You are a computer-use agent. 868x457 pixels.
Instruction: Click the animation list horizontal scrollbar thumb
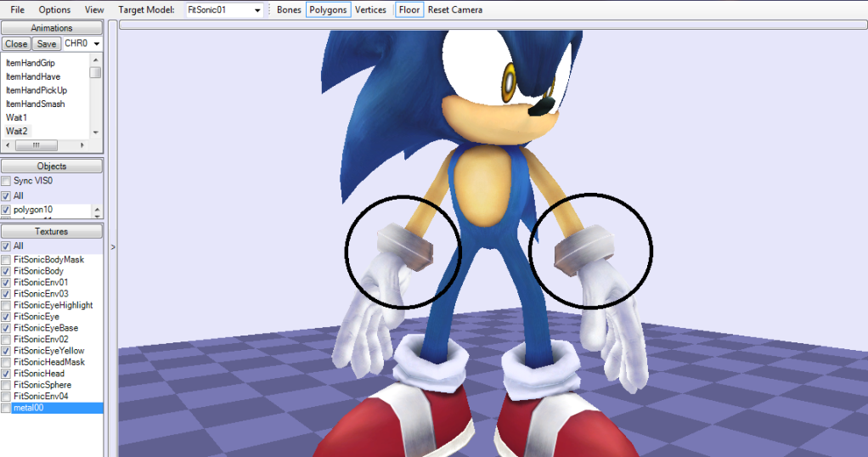pos(36,145)
